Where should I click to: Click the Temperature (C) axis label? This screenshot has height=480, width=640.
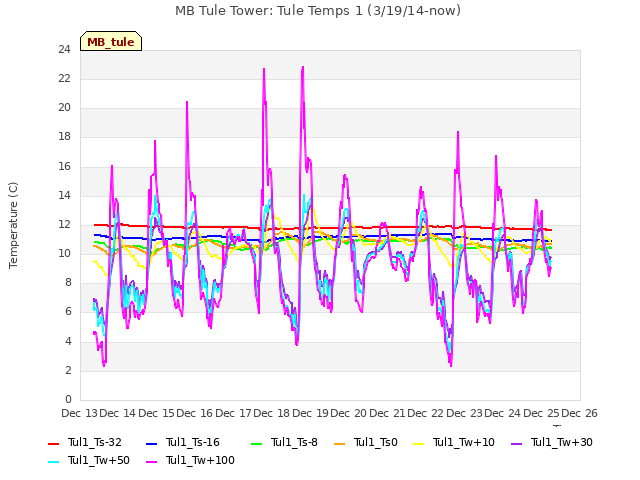(13, 225)
